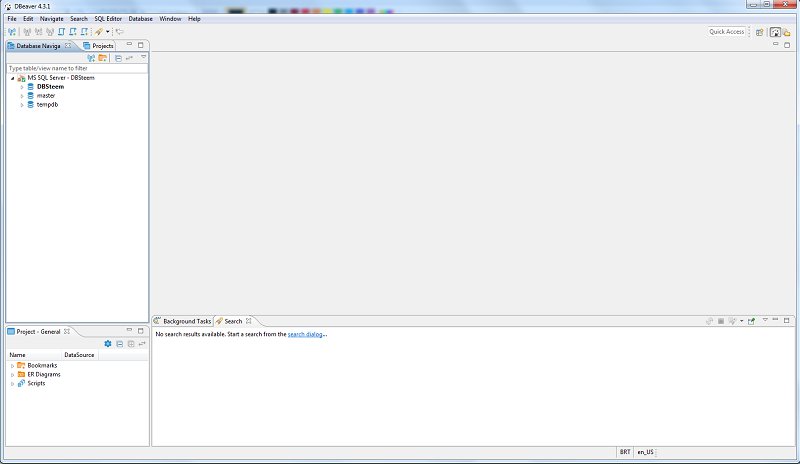Open SQL Editor icon in main toolbar
Viewport: 800px width, 464px height.
click(61, 32)
